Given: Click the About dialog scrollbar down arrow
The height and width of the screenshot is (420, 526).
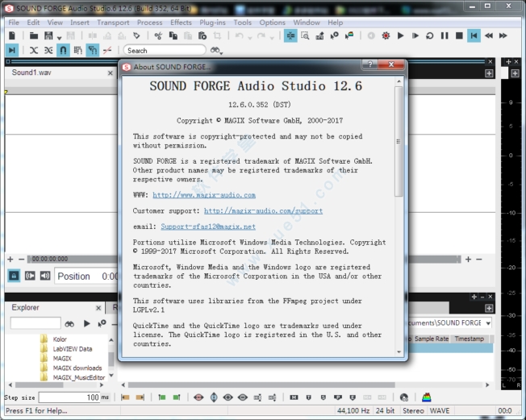Looking at the screenshot, I should pos(399,351).
